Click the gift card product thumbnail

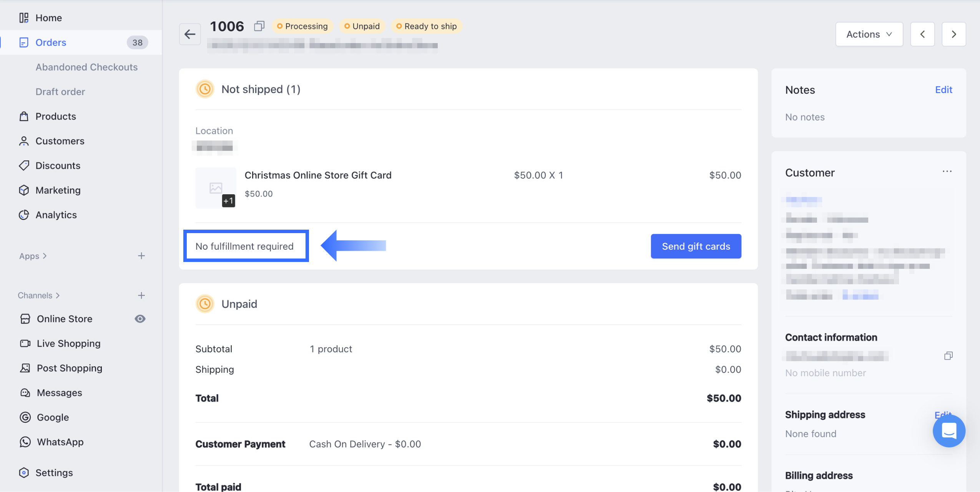tap(216, 188)
